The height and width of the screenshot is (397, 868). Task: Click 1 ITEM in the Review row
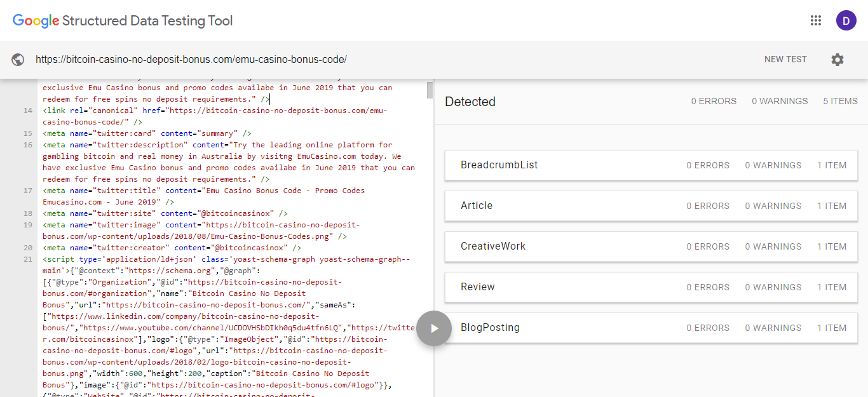tap(832, 287)
